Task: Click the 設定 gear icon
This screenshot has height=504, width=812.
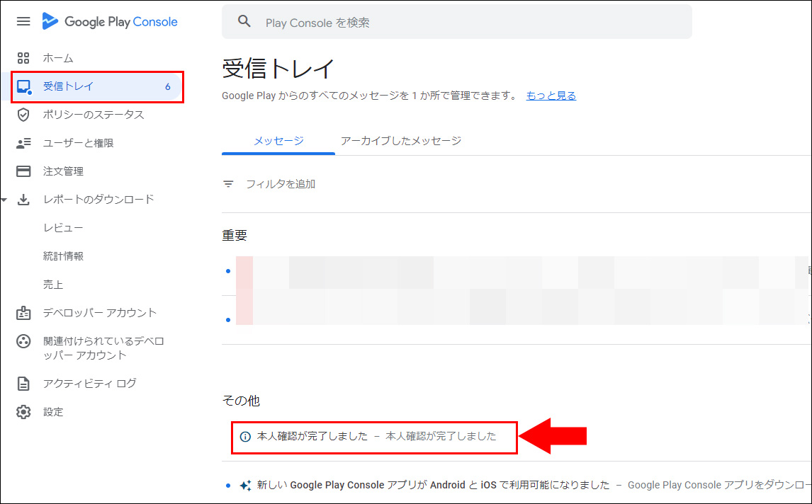Action: pos(23,412)
